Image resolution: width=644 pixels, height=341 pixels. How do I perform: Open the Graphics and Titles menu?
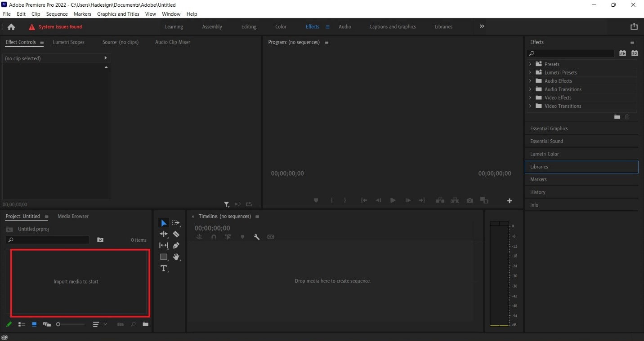click(x=118, y=14)
